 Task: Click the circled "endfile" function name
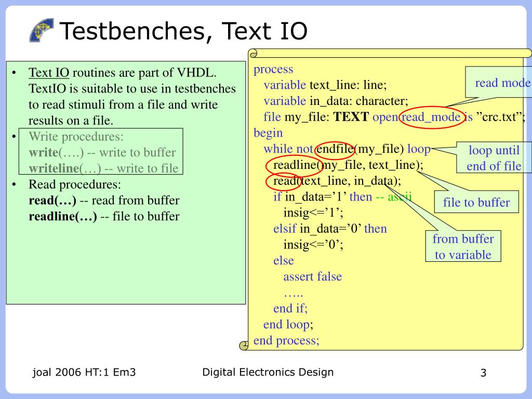pos(335,149)
